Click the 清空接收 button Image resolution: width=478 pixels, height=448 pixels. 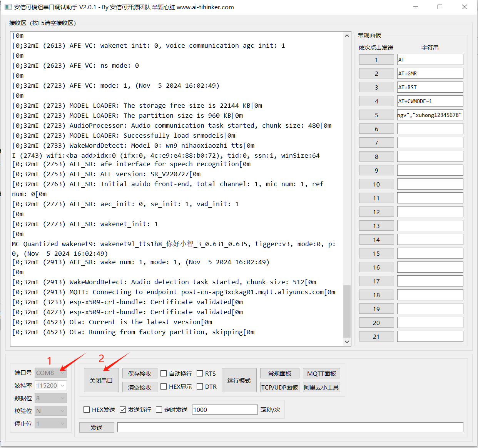pyautogui.click(x=140, y=387)
